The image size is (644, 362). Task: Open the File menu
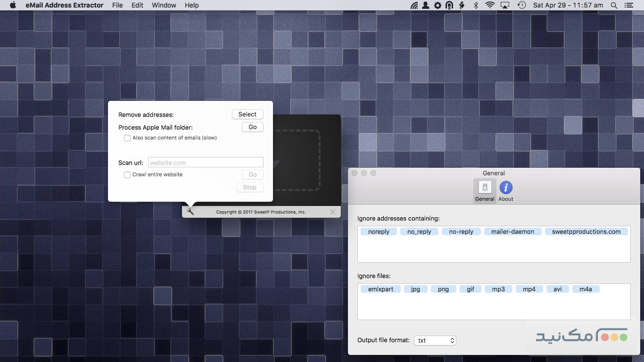click(x=117, y=5)
